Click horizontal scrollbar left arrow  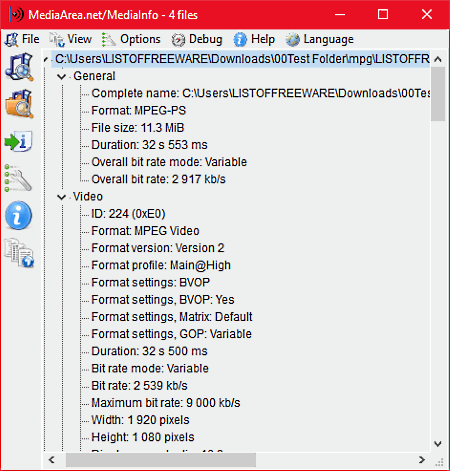52,460
